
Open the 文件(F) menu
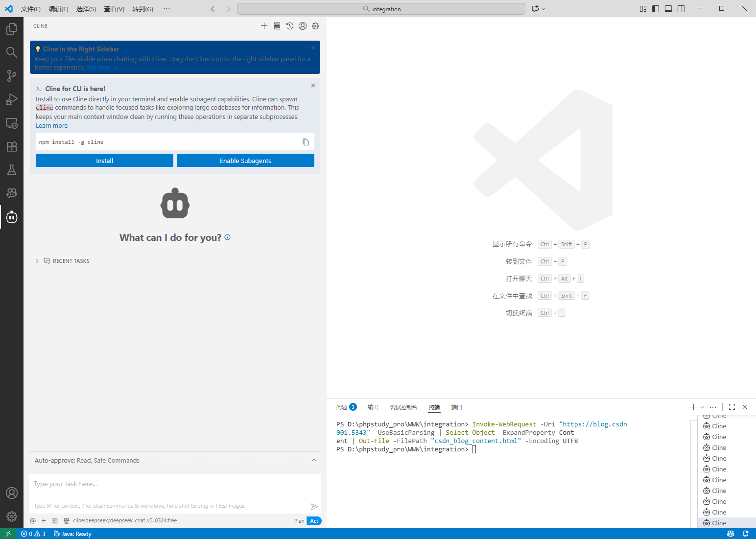31,9
